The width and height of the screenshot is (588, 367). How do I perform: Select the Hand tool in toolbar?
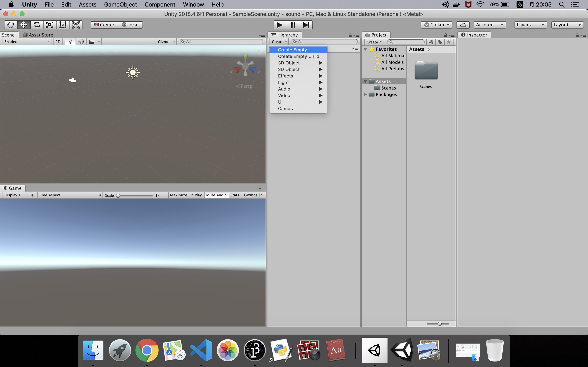click(11, 25)
